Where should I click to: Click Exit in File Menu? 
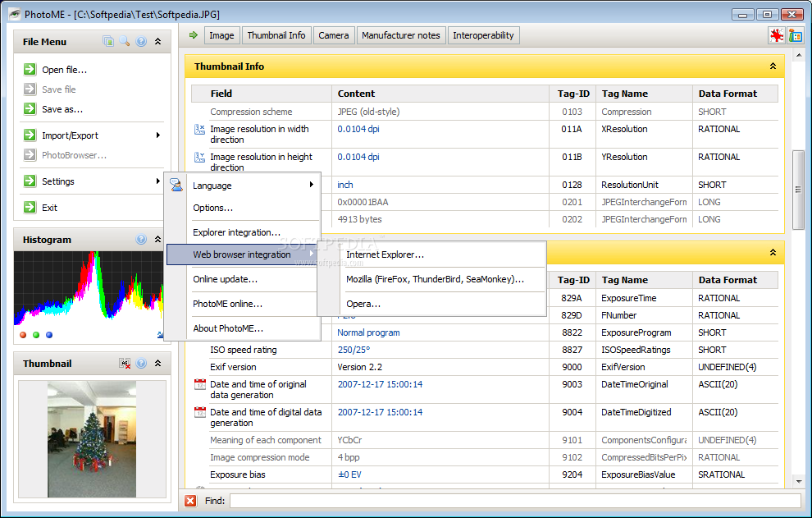[x=50, y=208]
